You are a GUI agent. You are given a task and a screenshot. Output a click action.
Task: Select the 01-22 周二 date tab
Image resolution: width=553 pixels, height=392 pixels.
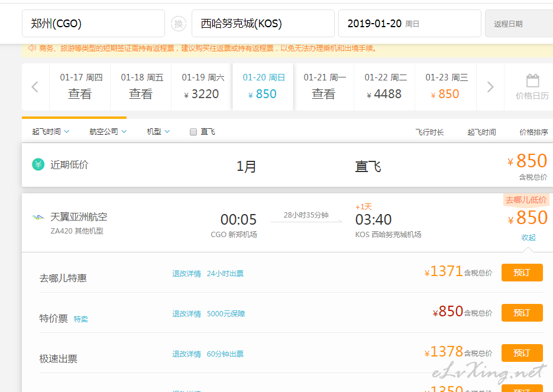point(385,87)
